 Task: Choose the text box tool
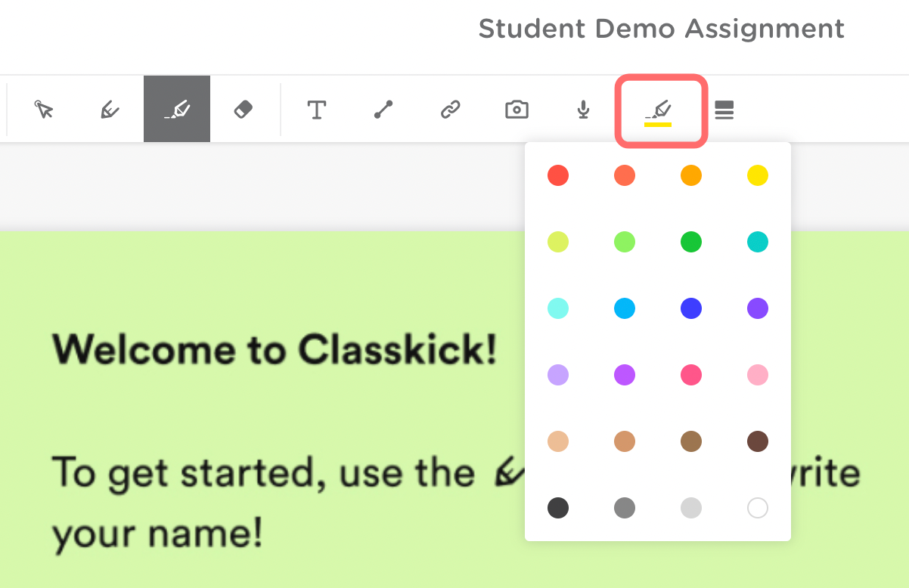click(316, 110)
